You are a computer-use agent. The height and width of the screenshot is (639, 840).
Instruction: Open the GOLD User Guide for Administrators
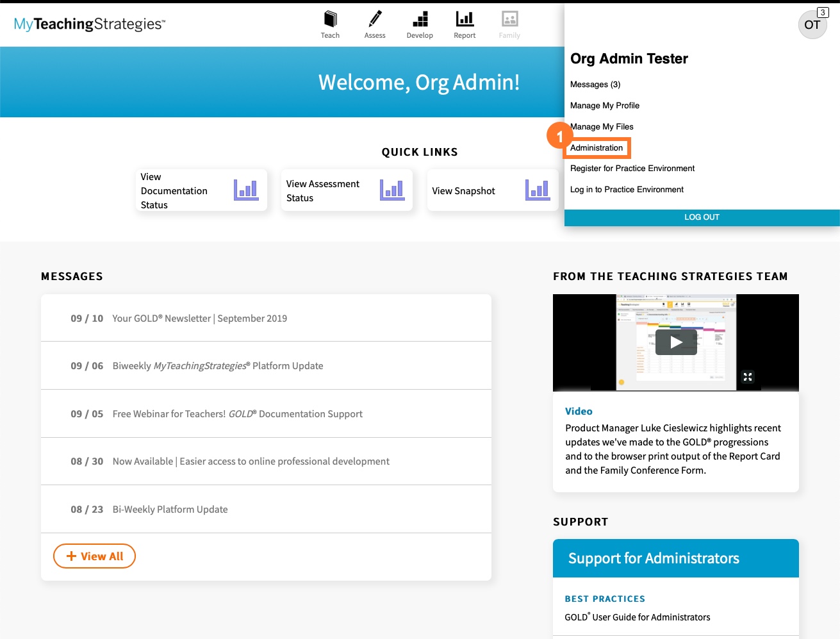[x=637, y=617]
